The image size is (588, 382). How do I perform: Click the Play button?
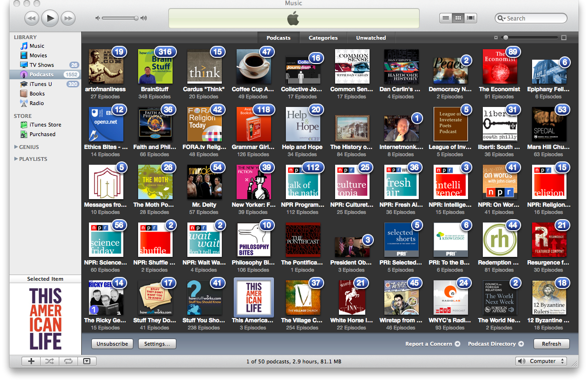coord(50,18)
